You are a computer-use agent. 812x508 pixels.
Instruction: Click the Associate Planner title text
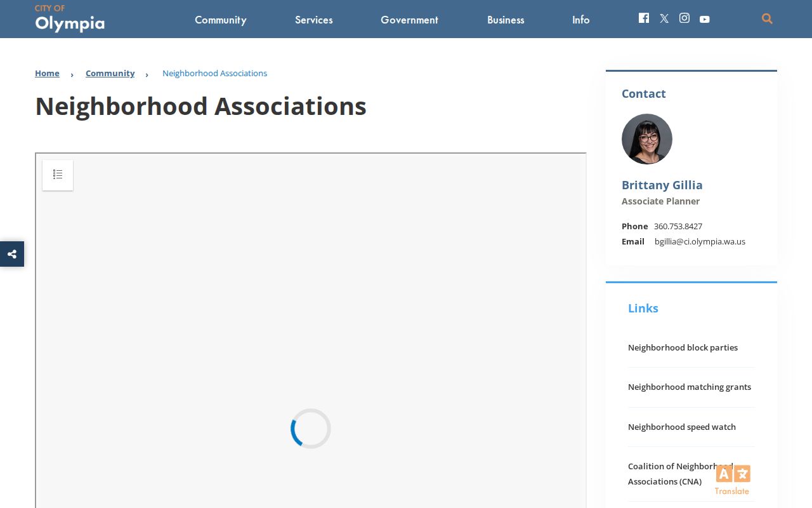tap(660, 201)
